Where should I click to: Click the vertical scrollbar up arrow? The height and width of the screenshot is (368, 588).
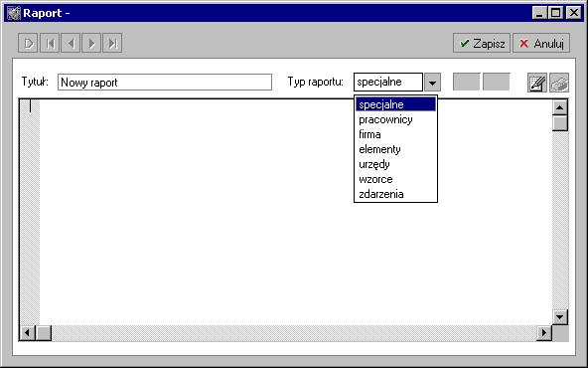(560, 107)
